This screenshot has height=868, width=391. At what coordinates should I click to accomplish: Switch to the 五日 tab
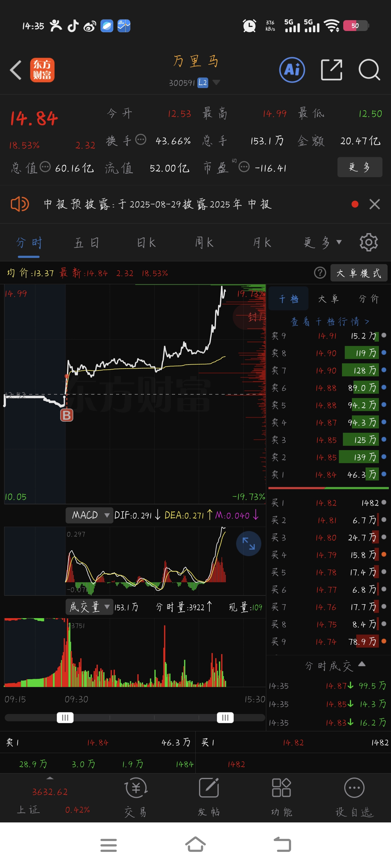point(86,243)
